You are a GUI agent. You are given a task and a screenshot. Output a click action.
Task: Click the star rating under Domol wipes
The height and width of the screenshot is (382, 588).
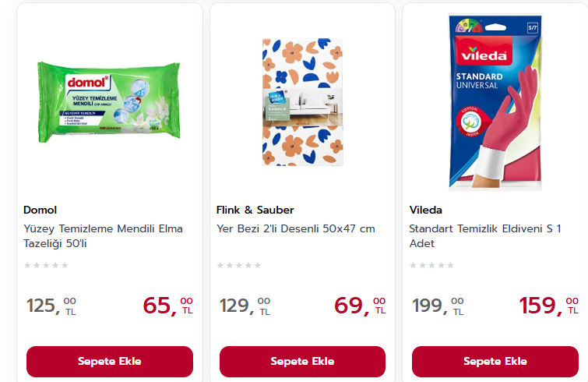(46, 265)
